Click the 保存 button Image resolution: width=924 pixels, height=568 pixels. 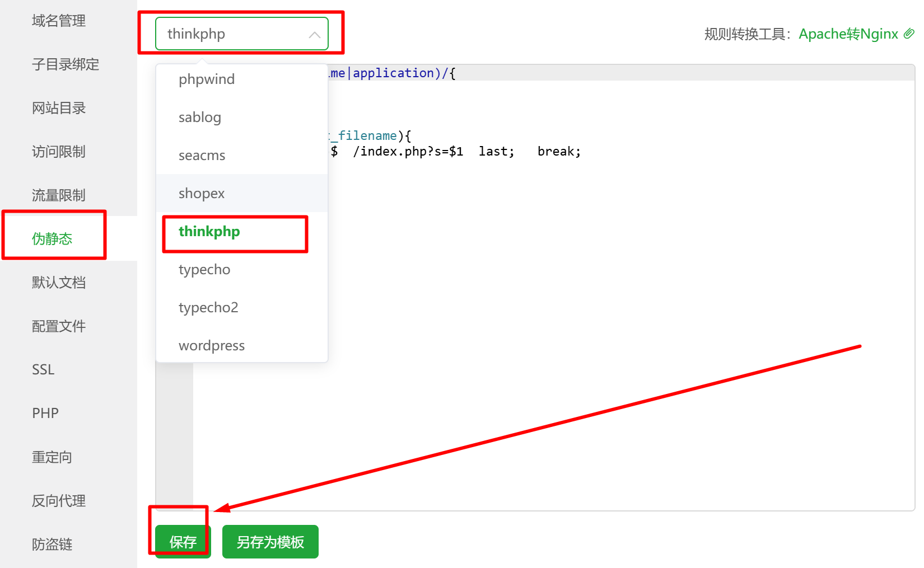(183, 542)
